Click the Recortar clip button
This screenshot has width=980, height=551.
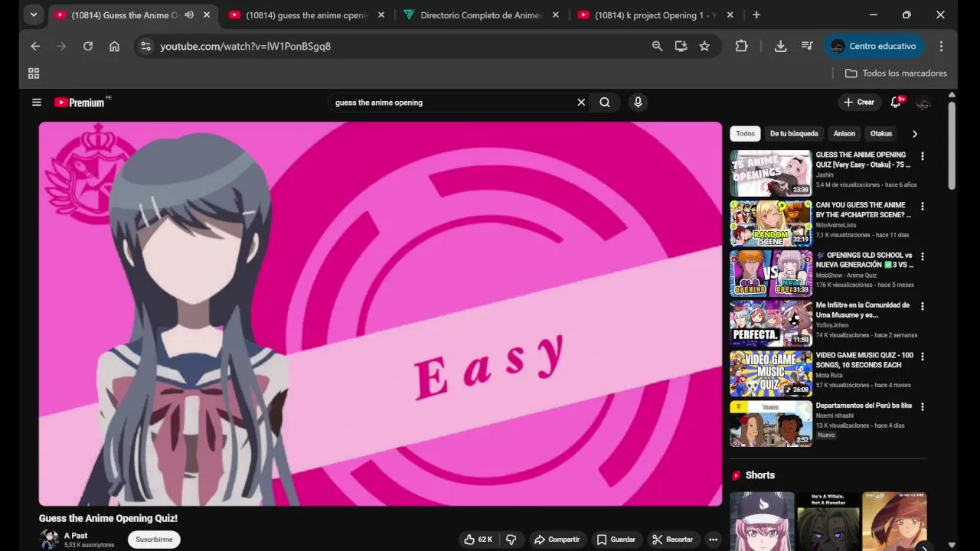(x=673, y=540)
